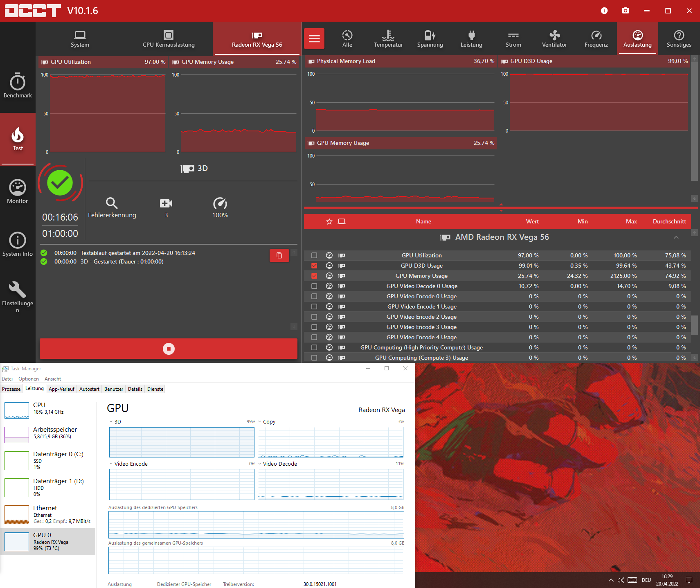Show hidden icons in system tray
This screenshot has width=700, height=588.
[611, 580]
